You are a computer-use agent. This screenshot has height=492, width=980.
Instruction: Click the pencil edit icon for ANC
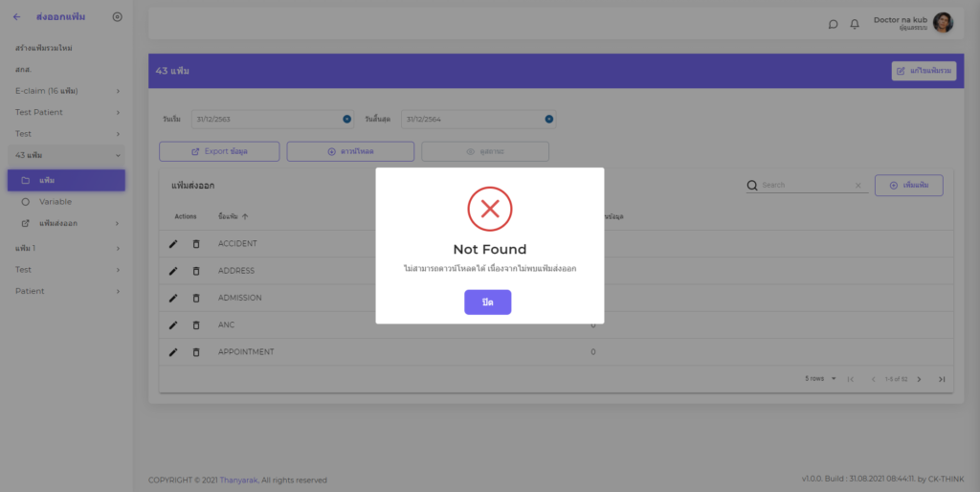tap(173, 324)
